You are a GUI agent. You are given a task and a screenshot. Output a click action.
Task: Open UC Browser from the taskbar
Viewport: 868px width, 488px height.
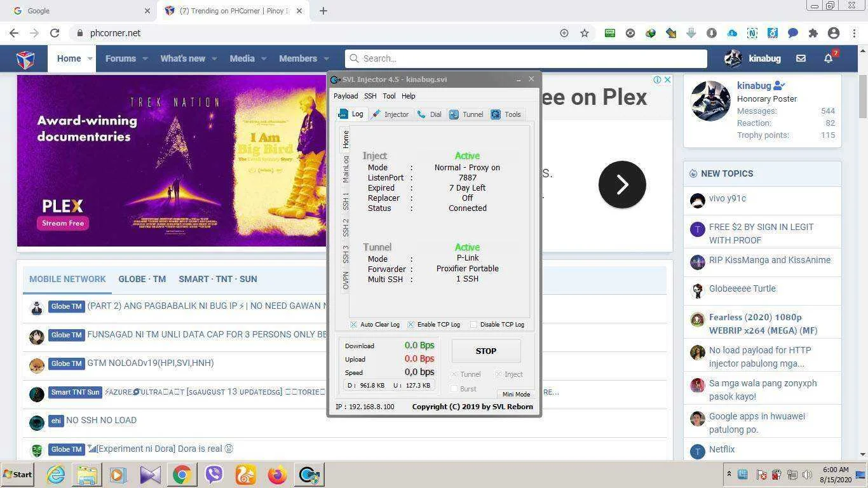(246, 475)
